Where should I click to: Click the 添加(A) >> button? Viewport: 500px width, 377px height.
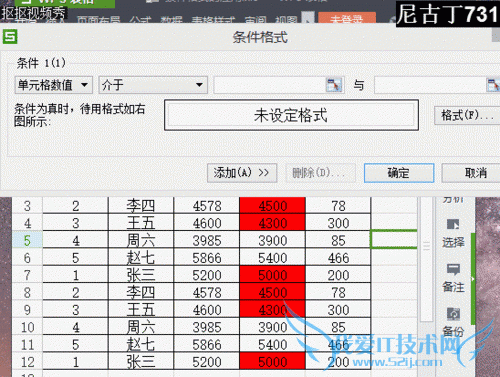tap(242, 173)
